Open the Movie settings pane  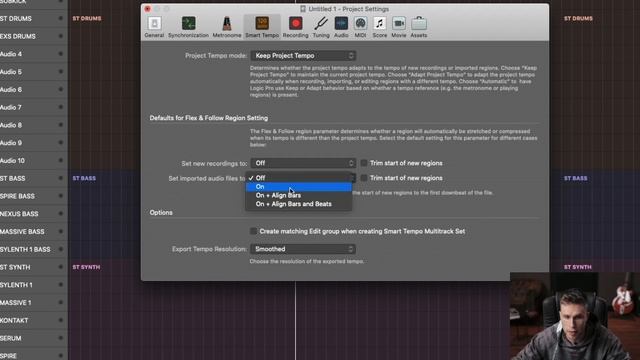click(x=399, y=27)
